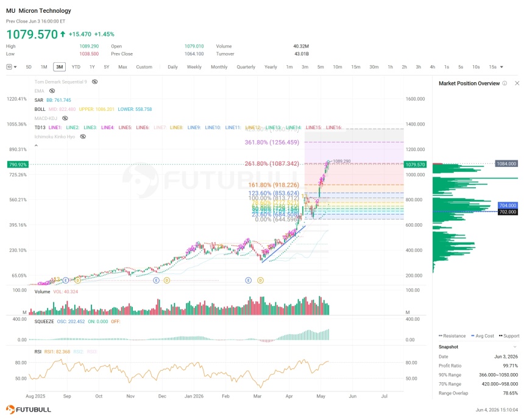Click the FUTUBULL logo at bottom left
Viewport: 524px width, 420px height.
tap(29, 409)
